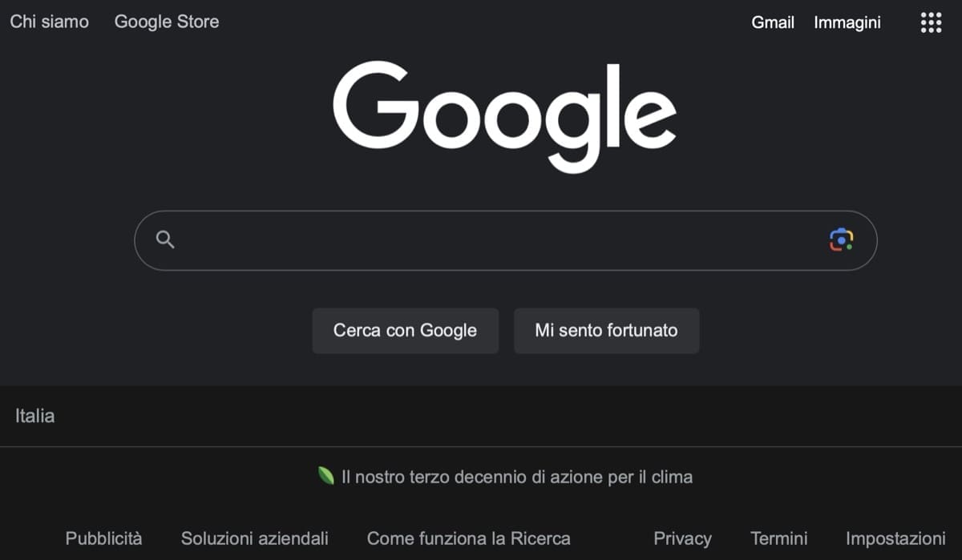The height and width of the screenshot is (560, 962).
Task: Click the magnifying glass search icon
Action: click(x=165, y=239)
